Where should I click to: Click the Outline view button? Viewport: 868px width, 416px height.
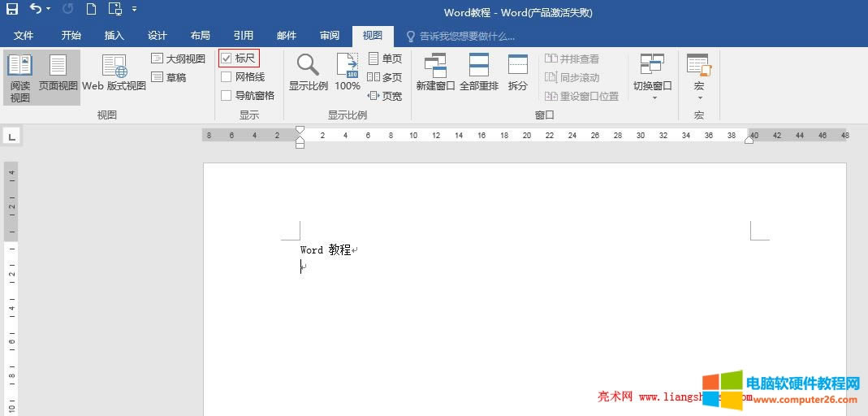pyautogui.click(x=178, y=58)
